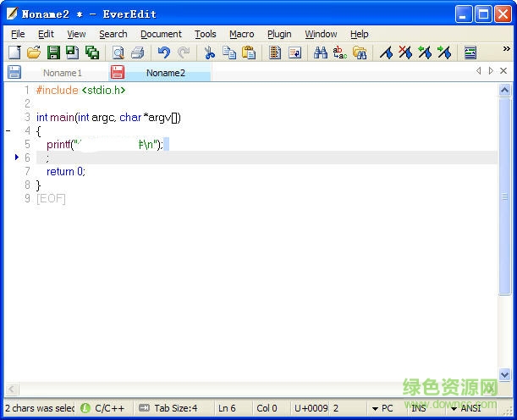Cut selection with the scissors icon

coord(210,52)
